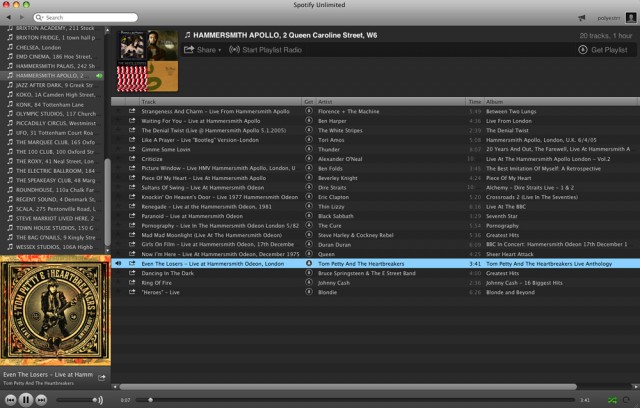
Task: Open the HAMMERSMITH PALAIS playlist
Action: pos(52,66)
